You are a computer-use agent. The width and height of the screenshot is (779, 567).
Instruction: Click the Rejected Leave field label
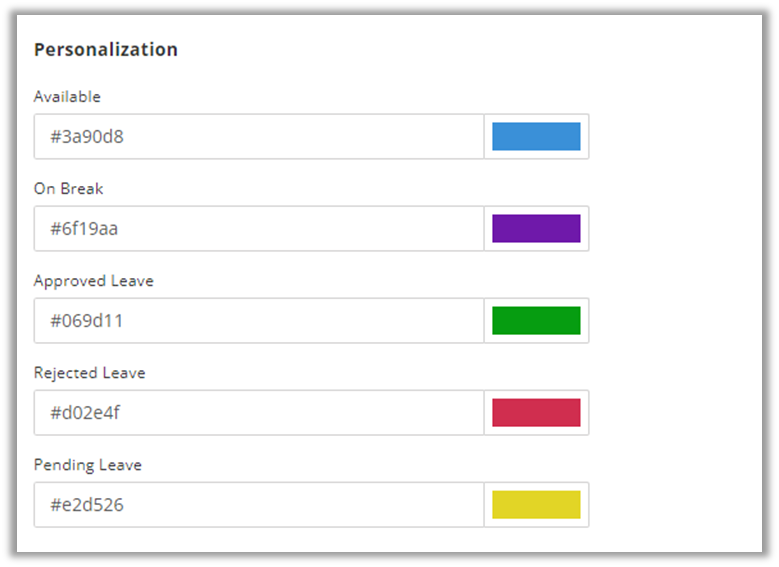coord(89,373)
